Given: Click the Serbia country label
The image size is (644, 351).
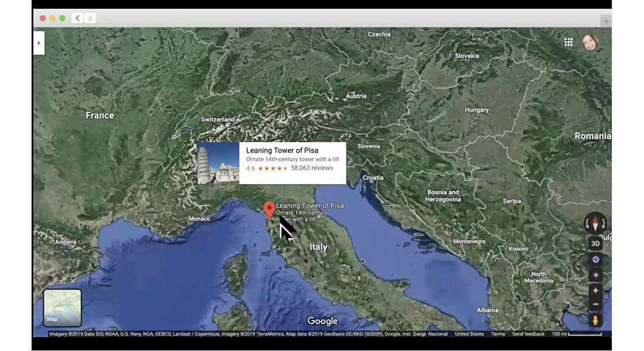Looking at the screenshot, I should (x=512, y=201).
